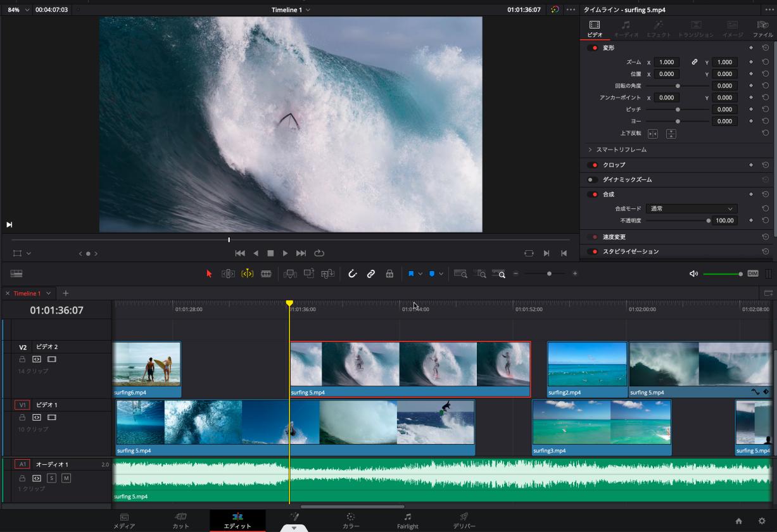Stop playback with the stop button
Image resolution: width=777 pixels, height=532 pixels.
coord(270,253)
